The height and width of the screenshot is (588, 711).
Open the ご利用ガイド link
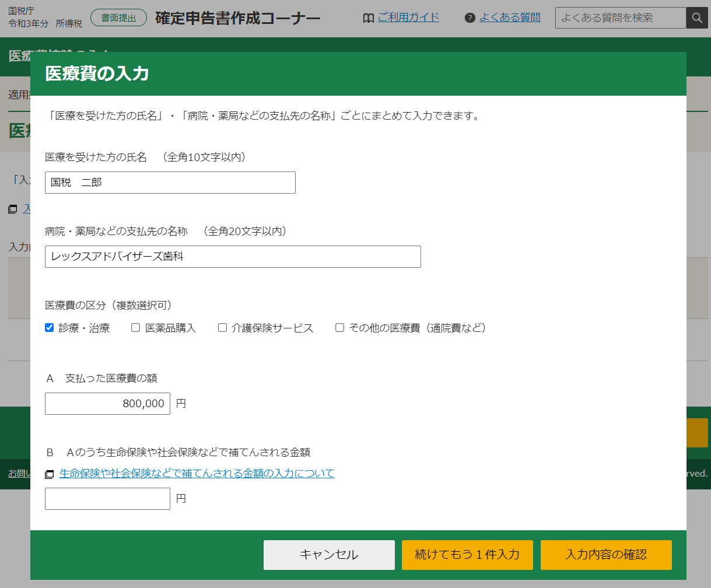pos(408,17)
